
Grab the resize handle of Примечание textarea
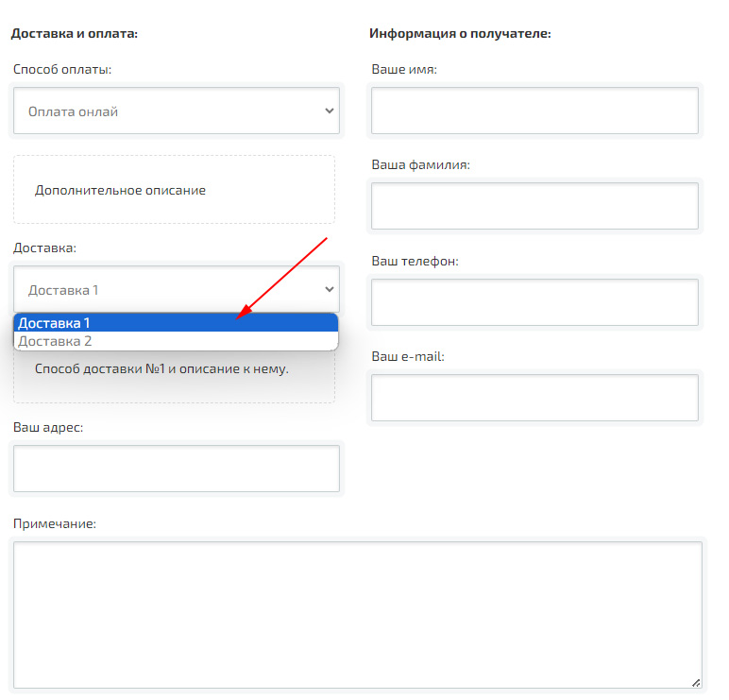pyautogui.click(x=696, y=682)
